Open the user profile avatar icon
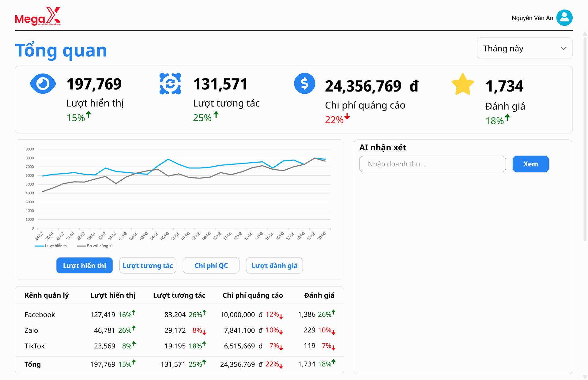 564,18
